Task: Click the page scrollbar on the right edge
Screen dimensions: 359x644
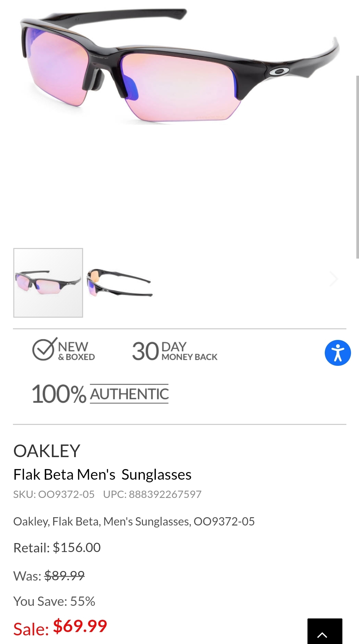Action: click(x=357, y=166)
